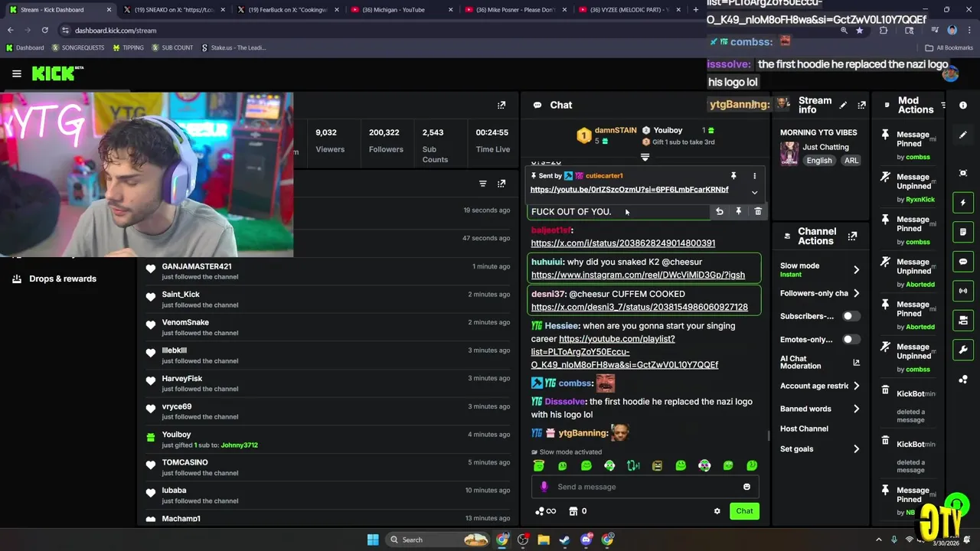Viewport: 980px width, 551px height.
Task: Open the pinned youtu.be link
Action: pos(629,190)
